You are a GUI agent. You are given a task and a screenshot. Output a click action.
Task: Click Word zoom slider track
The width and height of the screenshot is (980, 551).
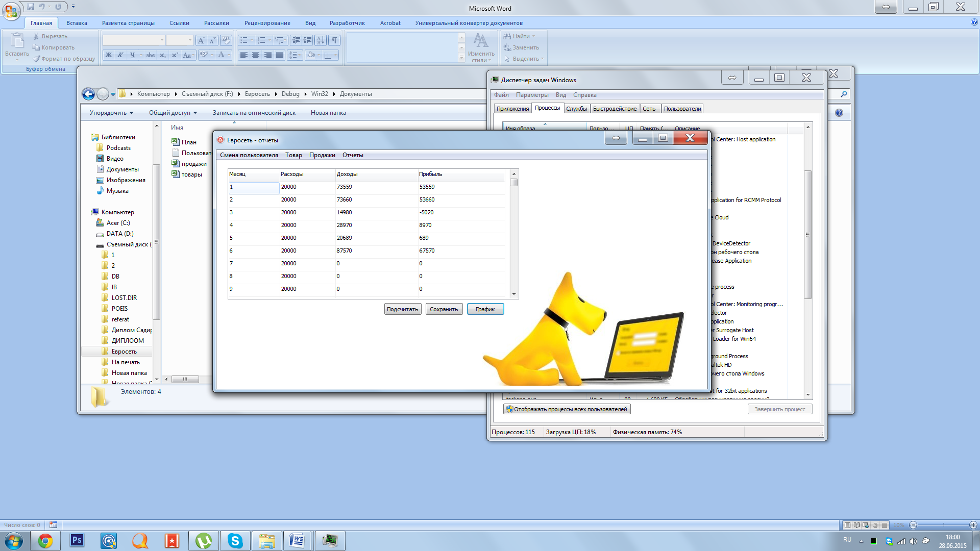pos(943,525)
